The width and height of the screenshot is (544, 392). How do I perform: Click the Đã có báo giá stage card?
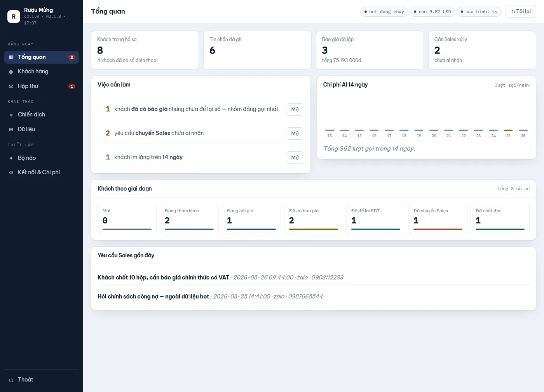[x=314, y=219]
